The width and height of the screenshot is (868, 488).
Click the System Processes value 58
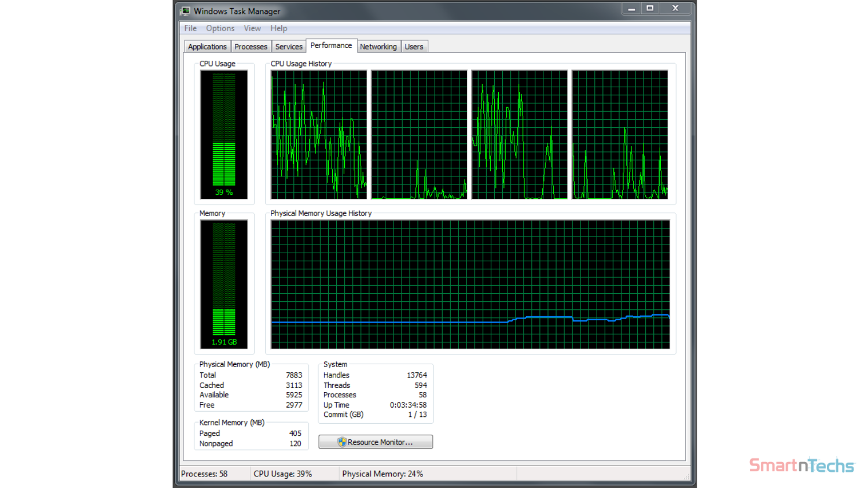[x=423, y=395]
